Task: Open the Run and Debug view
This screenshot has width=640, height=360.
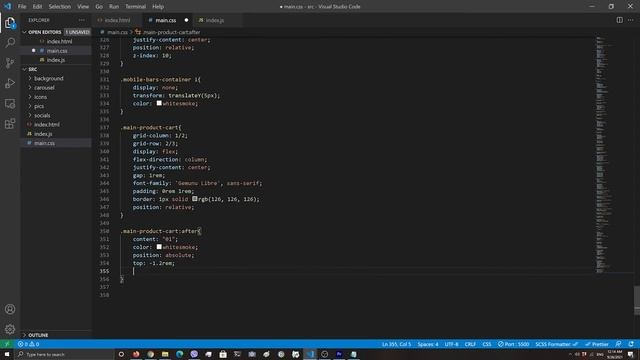Action: coord(10,83)
